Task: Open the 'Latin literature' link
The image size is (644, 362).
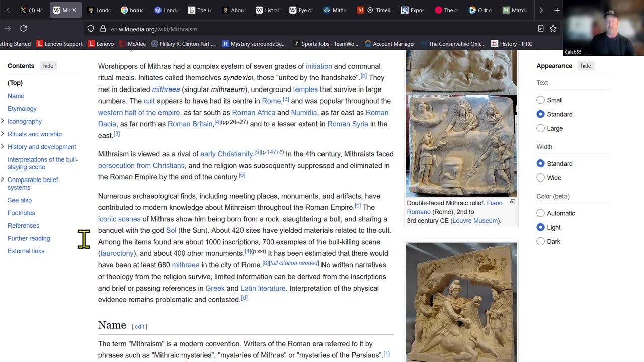Action: coord(263,288)
